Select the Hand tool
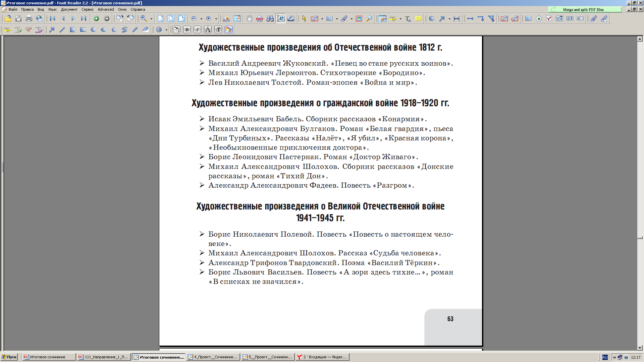Screen dimensions: 644x362 [249, 19]
